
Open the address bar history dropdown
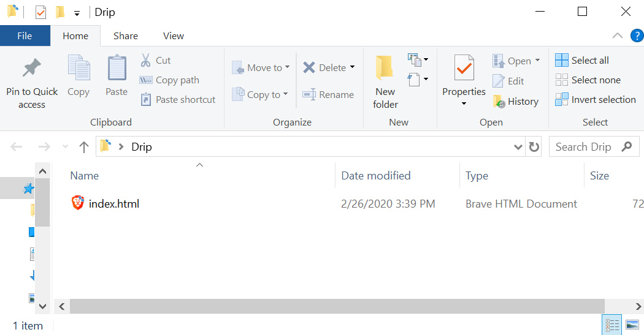(x=518, y=147)
